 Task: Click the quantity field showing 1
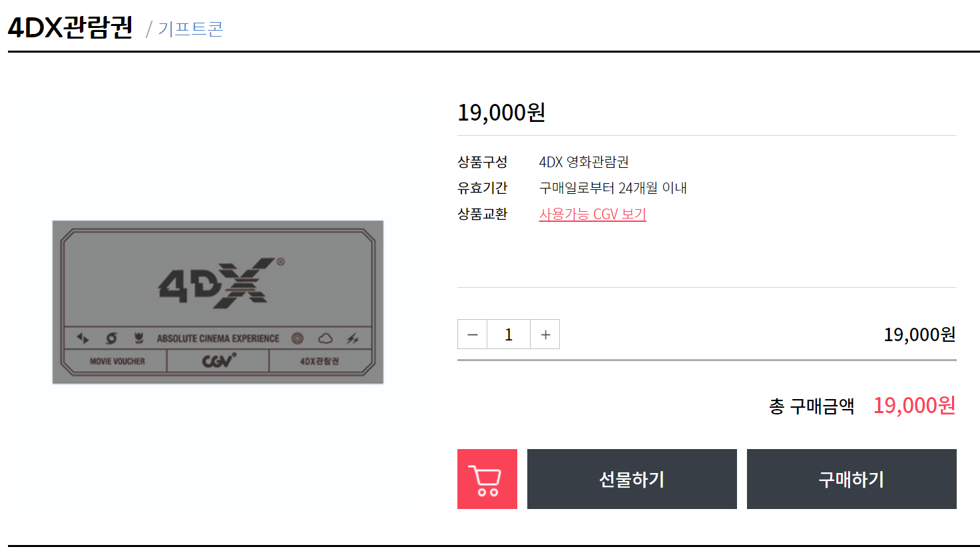pyautogui.click(x=509, y=334)
